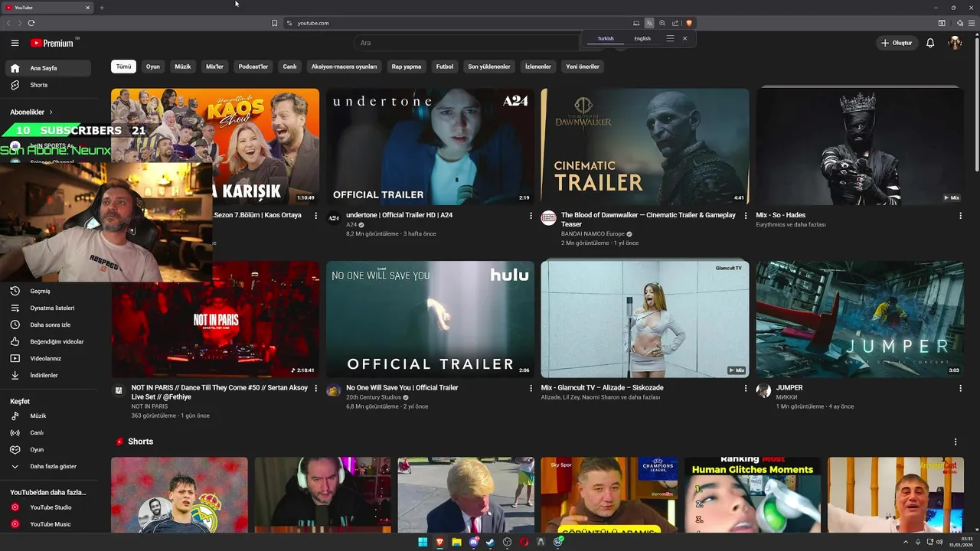Select the Son yüklenenler chip
The image size is (980, 551).
489,67
